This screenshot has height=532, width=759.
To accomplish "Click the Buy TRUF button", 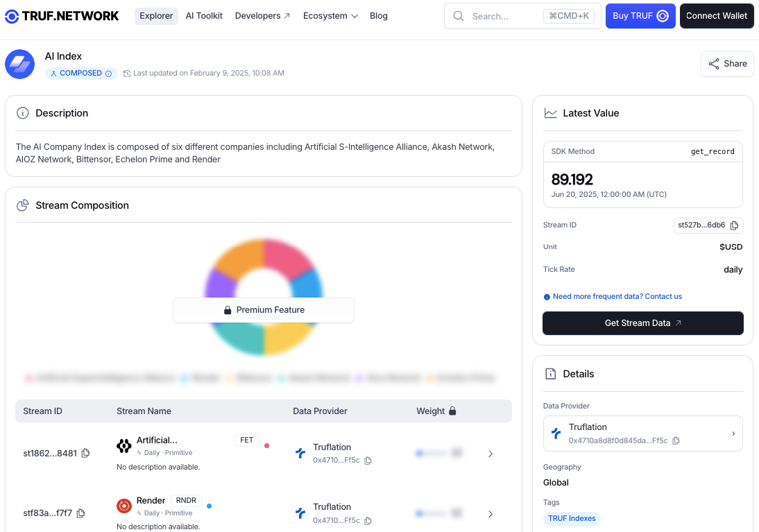I will 640,16.
